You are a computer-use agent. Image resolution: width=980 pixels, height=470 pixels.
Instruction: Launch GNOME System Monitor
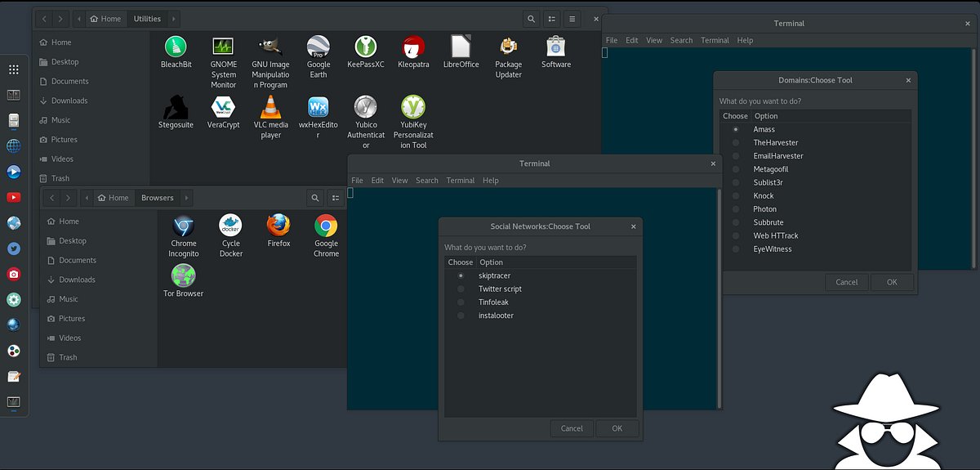tap(223, 47)
